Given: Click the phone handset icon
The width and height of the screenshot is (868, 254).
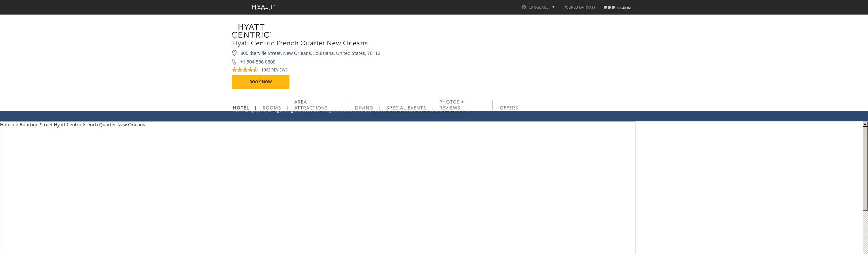Looking at the screenshot, I should (x=234, y=62).
